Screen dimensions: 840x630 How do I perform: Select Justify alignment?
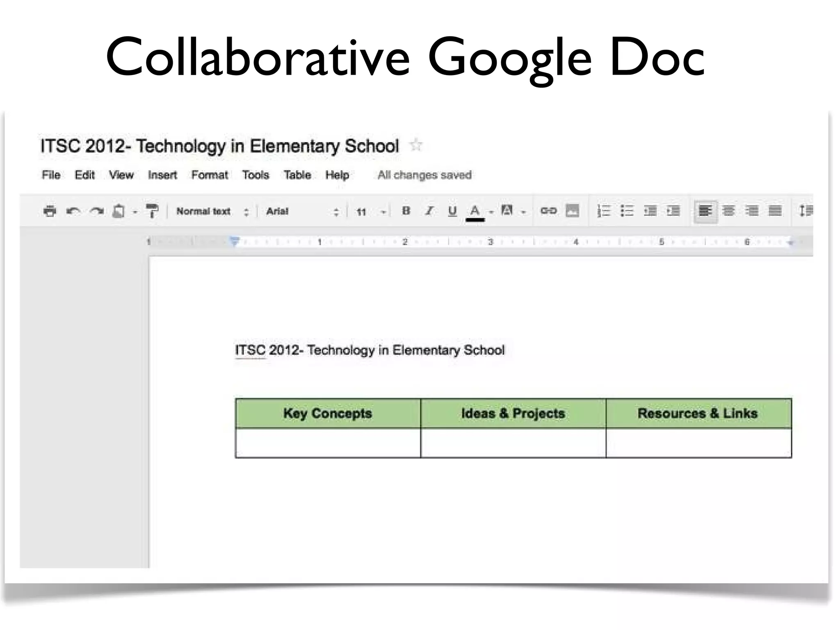coord(775,211)
